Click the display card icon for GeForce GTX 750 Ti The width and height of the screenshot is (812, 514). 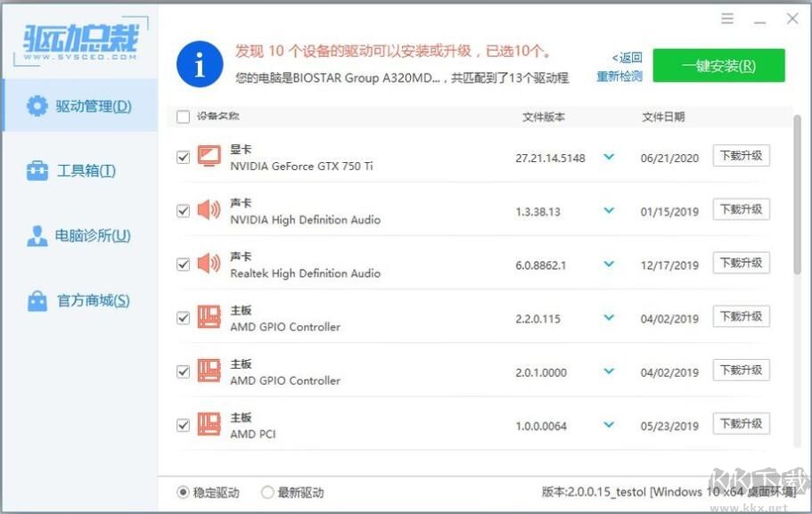[x=209, y=156]
